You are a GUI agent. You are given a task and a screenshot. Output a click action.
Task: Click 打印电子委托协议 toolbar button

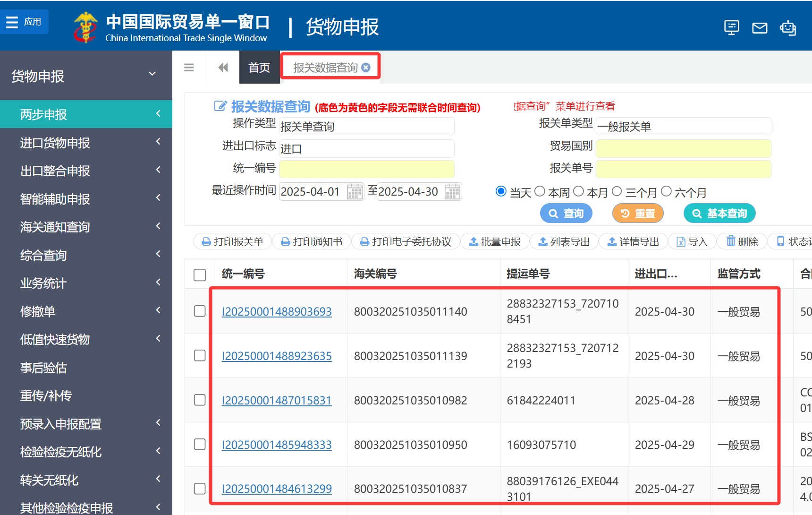(x=406, y=241)
